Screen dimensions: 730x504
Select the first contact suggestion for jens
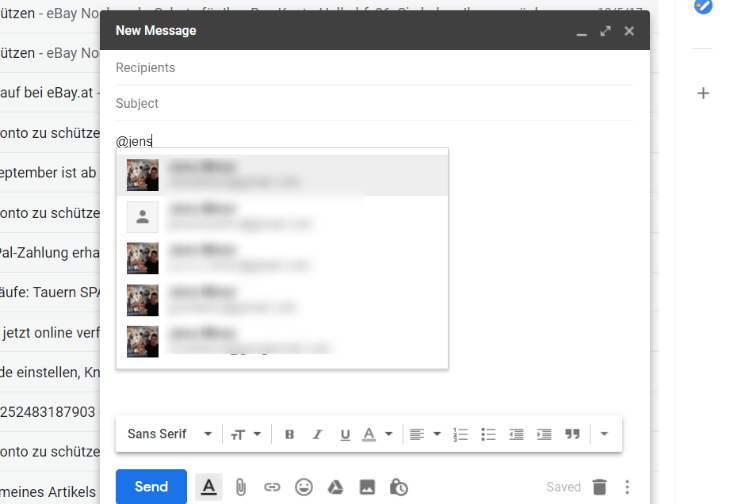tap(282, 175)
